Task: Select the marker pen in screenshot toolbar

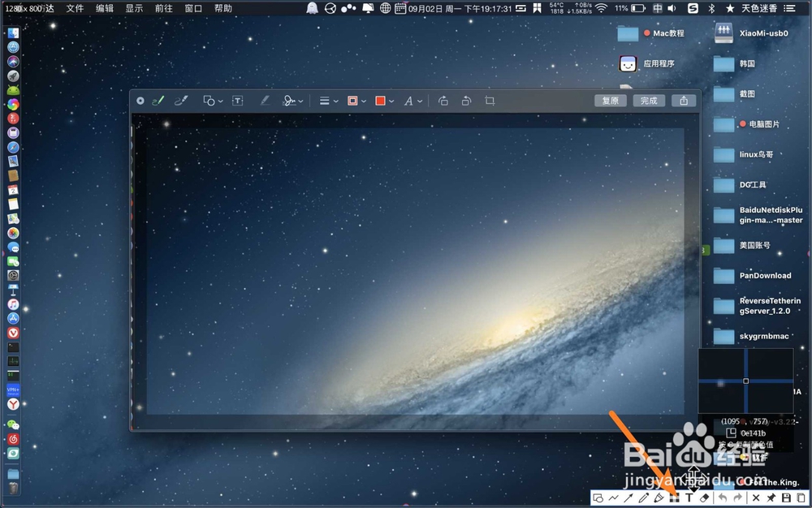Action: [659, 498]
